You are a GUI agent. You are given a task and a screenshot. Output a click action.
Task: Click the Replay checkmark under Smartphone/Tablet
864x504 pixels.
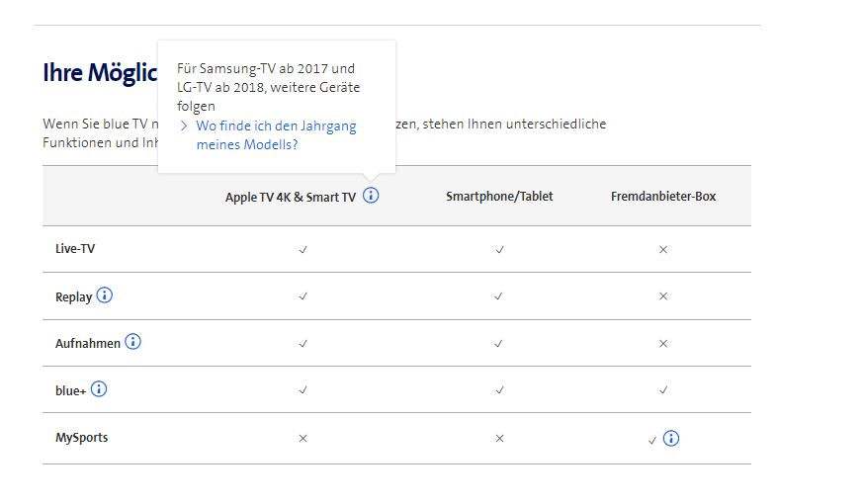click(499, 296)
